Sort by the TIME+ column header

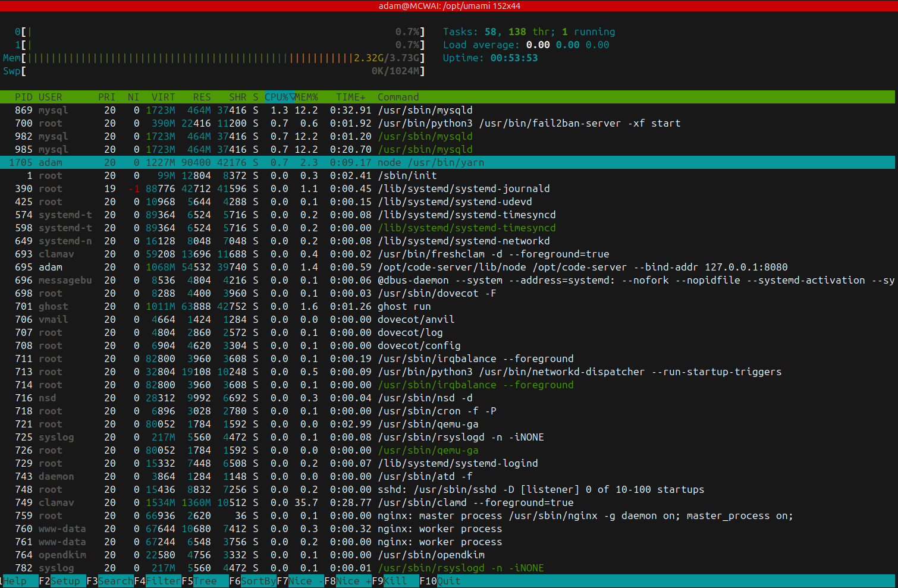351,97
